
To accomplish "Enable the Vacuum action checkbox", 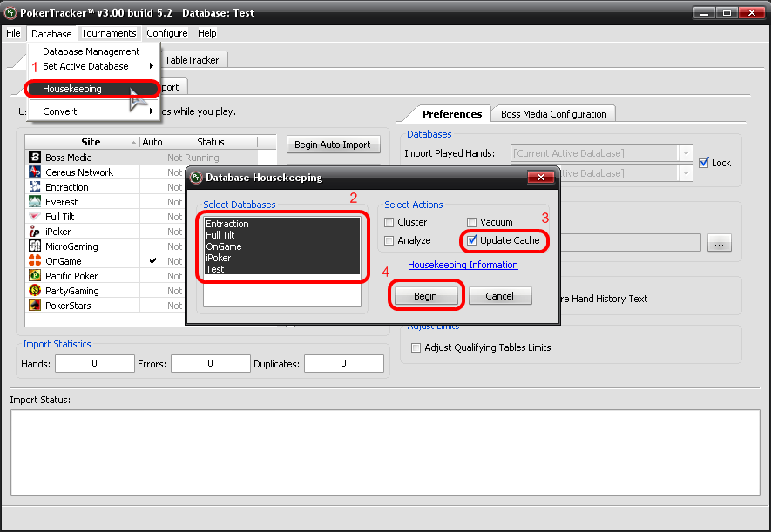I will 471,223.
